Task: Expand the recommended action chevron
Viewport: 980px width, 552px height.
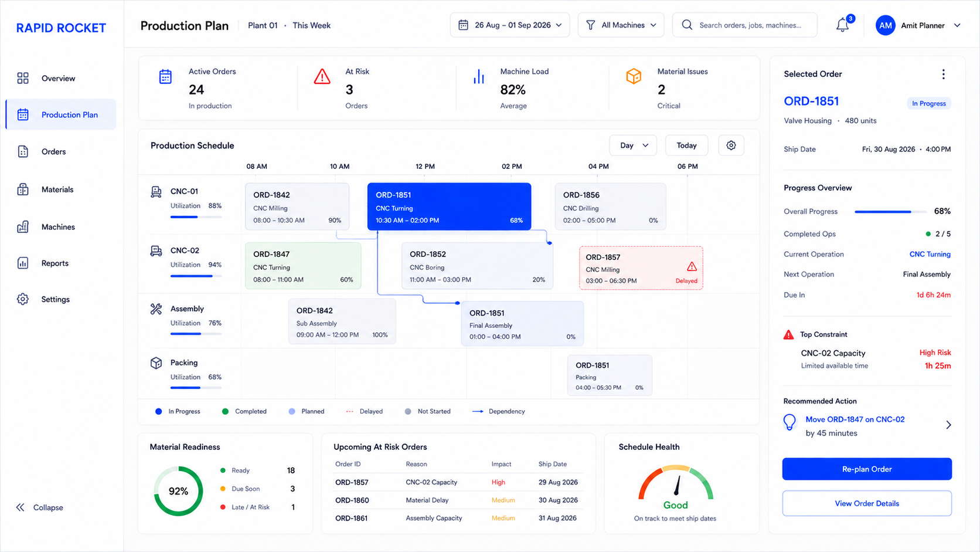Action: (948, 425)
